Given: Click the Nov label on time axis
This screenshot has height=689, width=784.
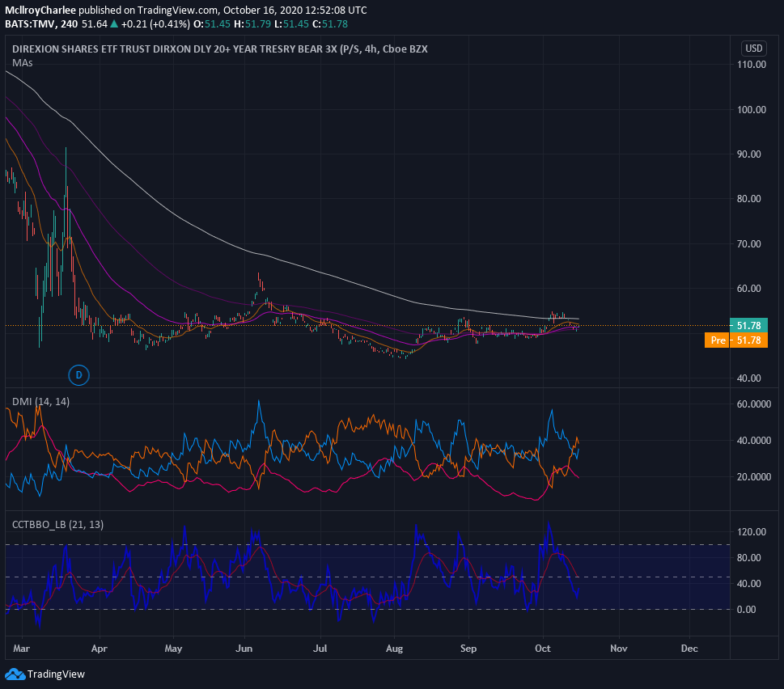Looking at the screenshot, I should click(x=619, y=648).
